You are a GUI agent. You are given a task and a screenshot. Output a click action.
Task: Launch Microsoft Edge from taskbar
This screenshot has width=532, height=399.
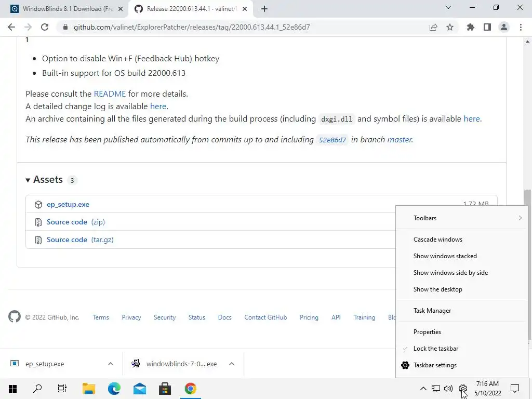114,389
